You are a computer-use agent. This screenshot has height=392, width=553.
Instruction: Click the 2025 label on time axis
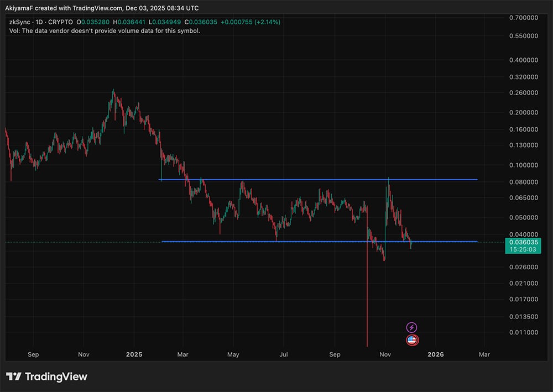pyautogui.click(x=134, y=353)
